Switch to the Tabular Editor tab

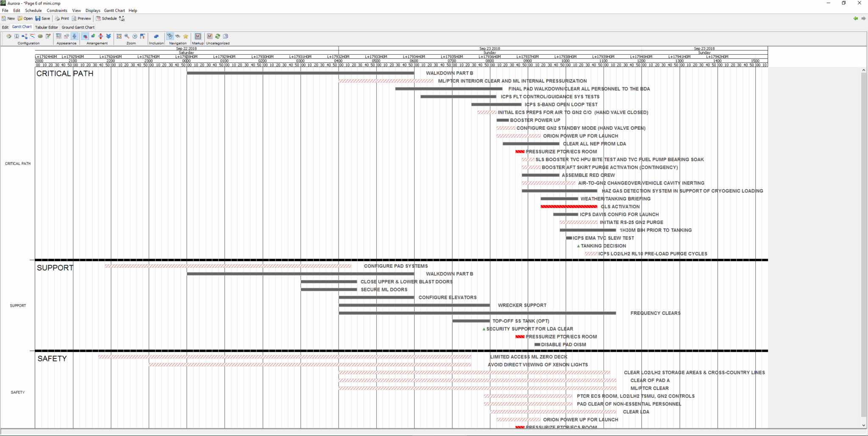click(47, 27)
